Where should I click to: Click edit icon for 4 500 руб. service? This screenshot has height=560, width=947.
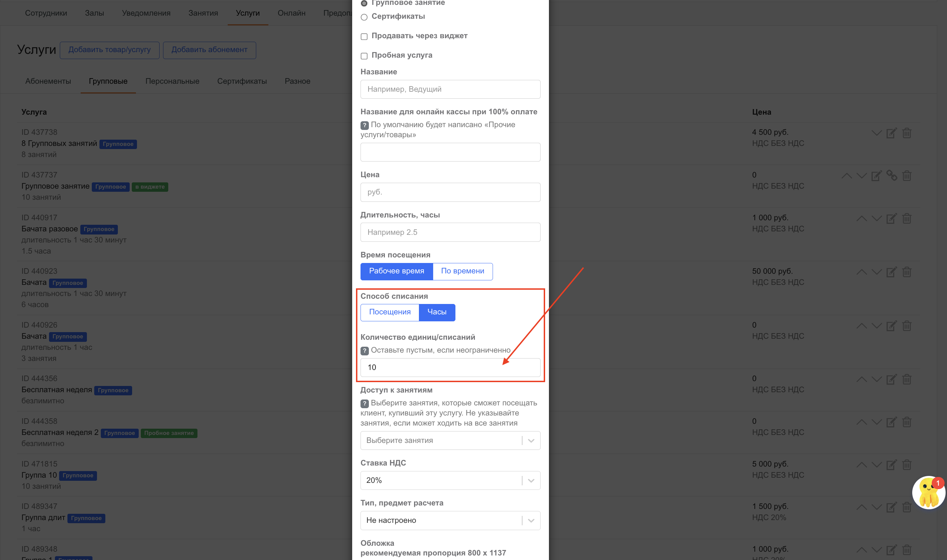[891, 133]
